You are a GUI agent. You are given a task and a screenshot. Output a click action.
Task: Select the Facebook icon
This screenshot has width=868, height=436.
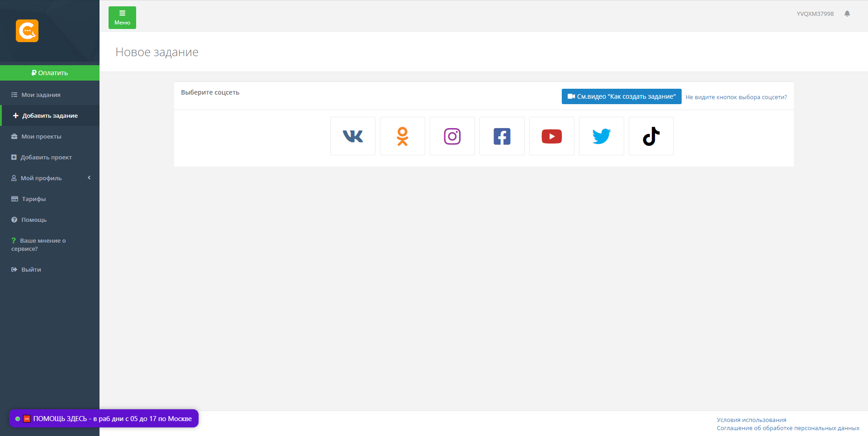[502, 136]
